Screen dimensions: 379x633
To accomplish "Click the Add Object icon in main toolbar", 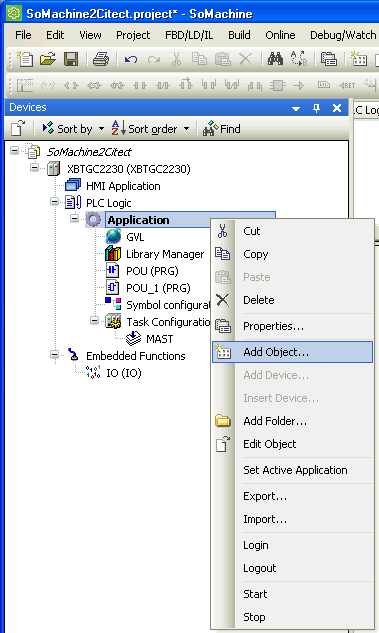I will coord(358,59).
